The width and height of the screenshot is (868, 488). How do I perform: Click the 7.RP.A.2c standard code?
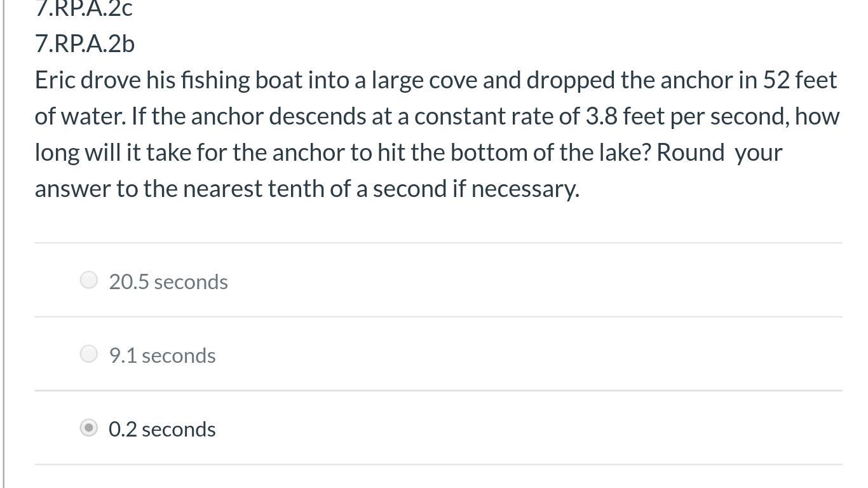(x=83, y=9)
